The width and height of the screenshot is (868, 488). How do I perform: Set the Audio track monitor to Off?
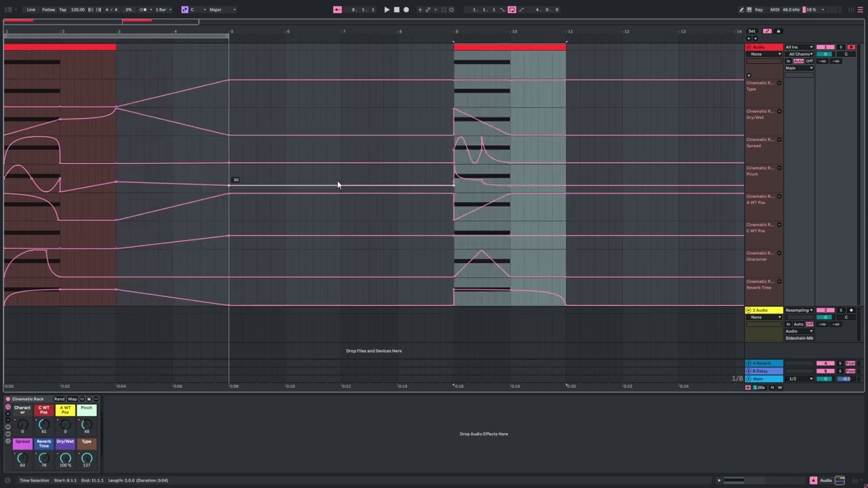(x=809, y=61)
